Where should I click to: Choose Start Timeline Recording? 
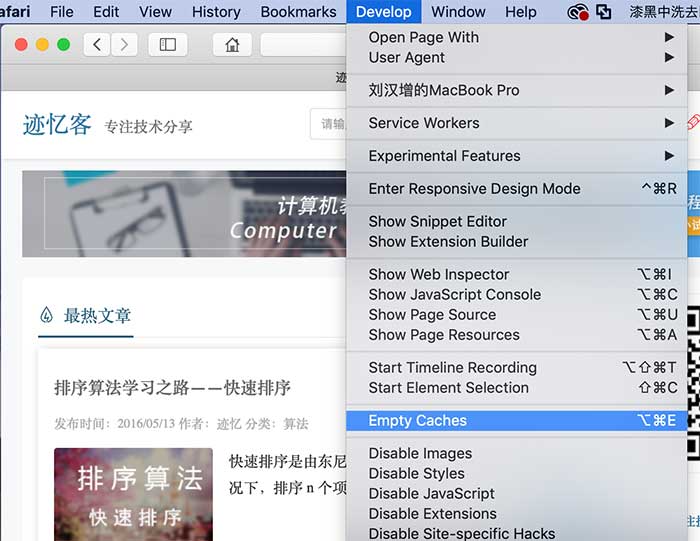[517, 367]
